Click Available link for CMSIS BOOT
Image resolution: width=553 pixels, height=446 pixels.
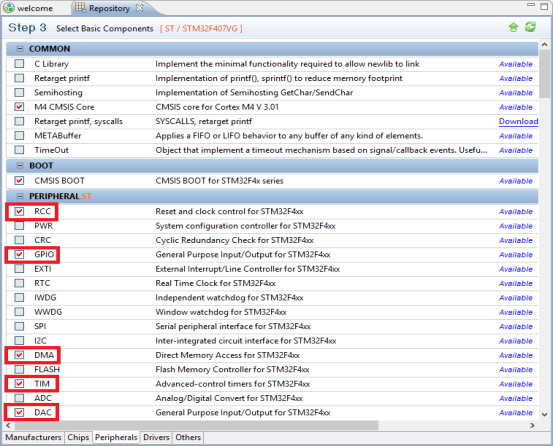(516, 181)
